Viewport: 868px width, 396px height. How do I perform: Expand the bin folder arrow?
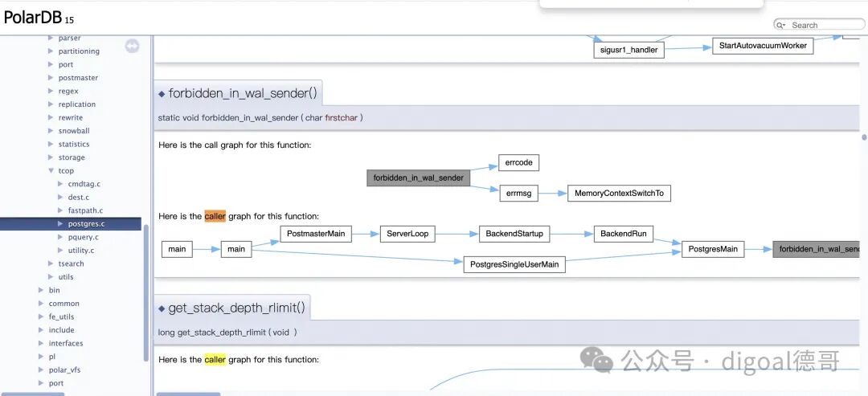pos(41,290)
